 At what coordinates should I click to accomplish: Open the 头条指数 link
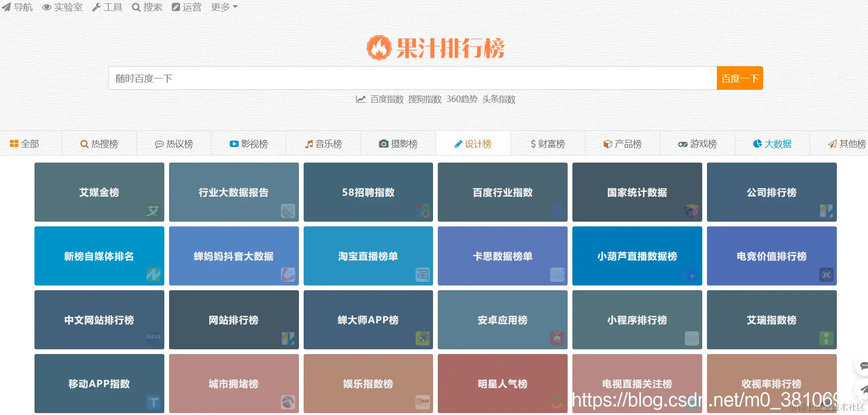[499, 99]
